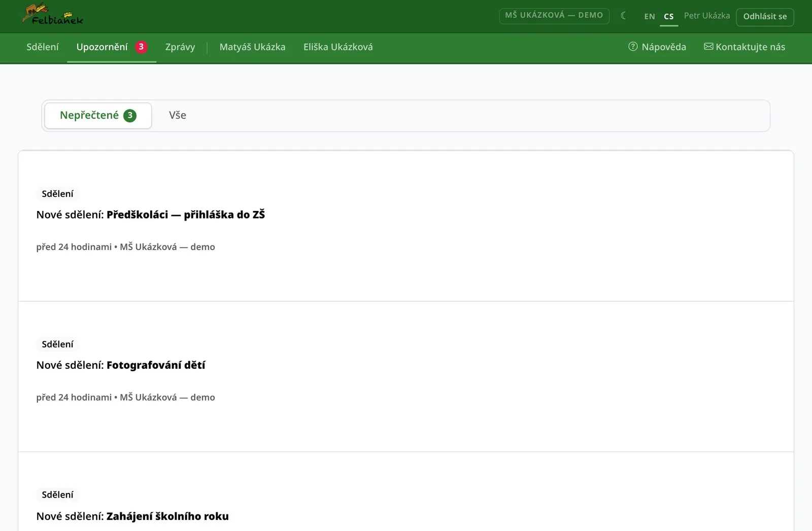Click the Felbiánek logo

click(53, 15)
